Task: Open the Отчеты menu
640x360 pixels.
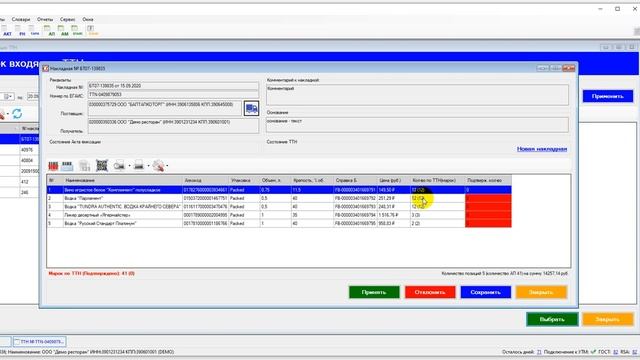Action: (45, 19)
